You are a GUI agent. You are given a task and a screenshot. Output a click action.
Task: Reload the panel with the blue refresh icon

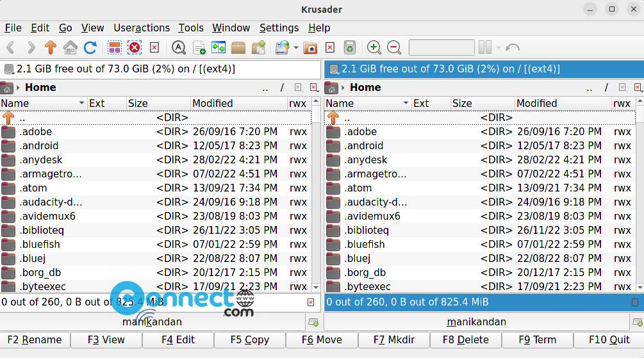[90, 47]
